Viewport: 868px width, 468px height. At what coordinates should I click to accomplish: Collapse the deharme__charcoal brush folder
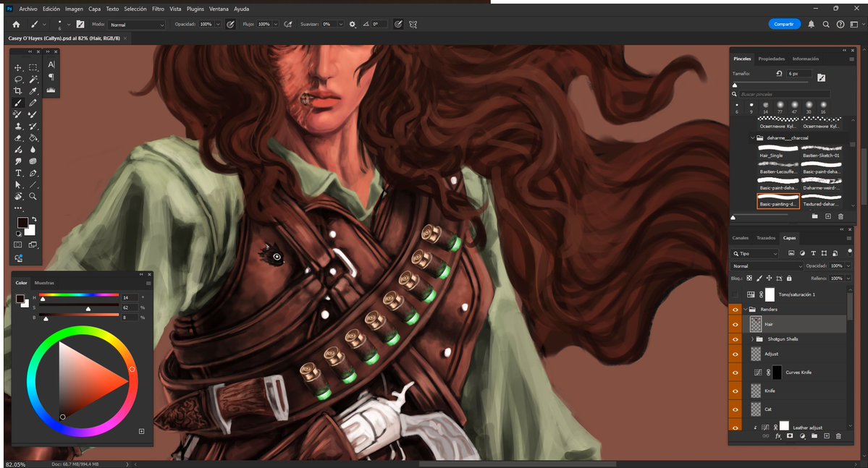tap(752, 137)
